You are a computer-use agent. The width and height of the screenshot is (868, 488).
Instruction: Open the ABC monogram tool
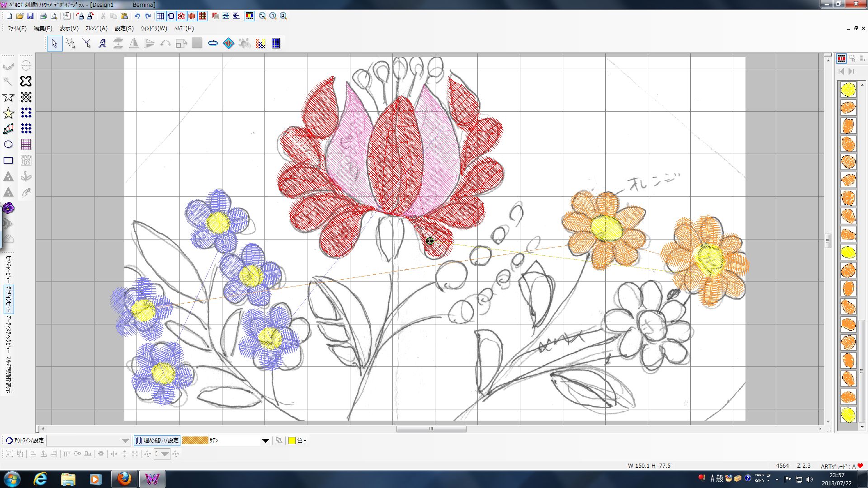click(x=229, y=43)
